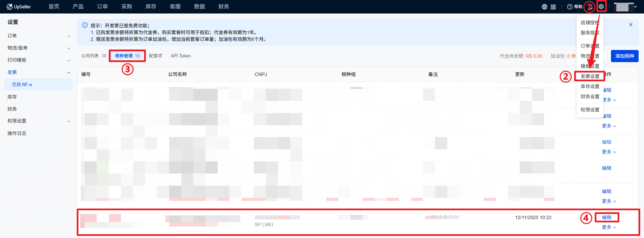Open the user account dropdown arrow
The width and height of the screenshot is (644, 238).
635,7
